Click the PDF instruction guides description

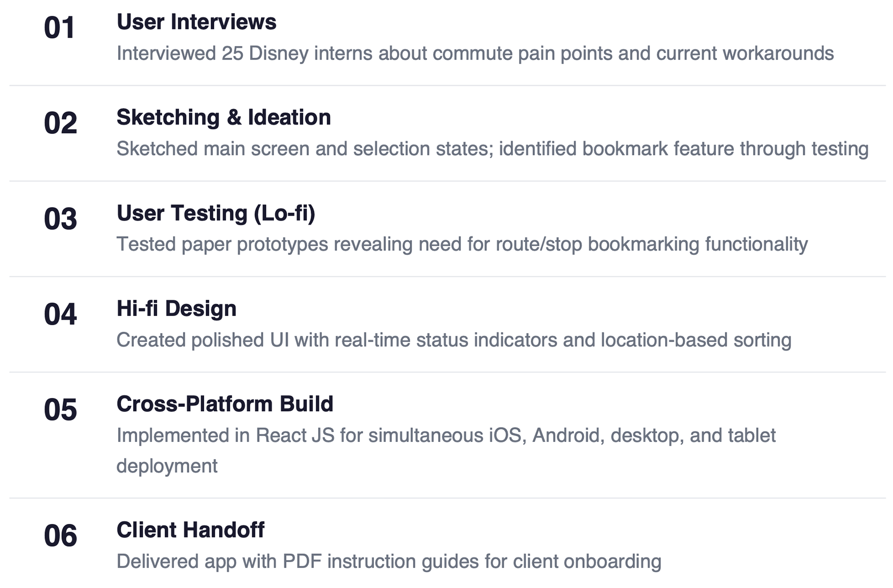388,561
